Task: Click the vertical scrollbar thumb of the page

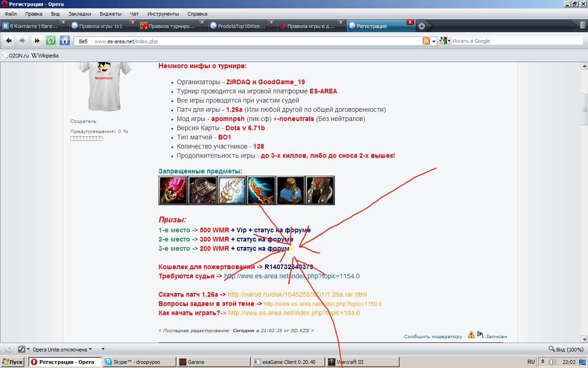Action: tap(584, 109)
